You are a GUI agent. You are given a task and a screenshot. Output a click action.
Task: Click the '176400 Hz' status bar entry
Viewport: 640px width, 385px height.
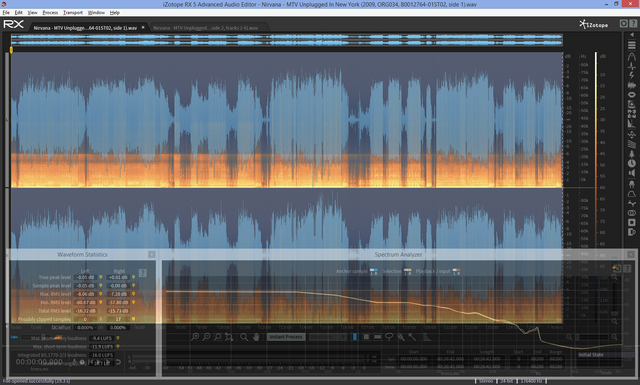(x=531, y=381)
